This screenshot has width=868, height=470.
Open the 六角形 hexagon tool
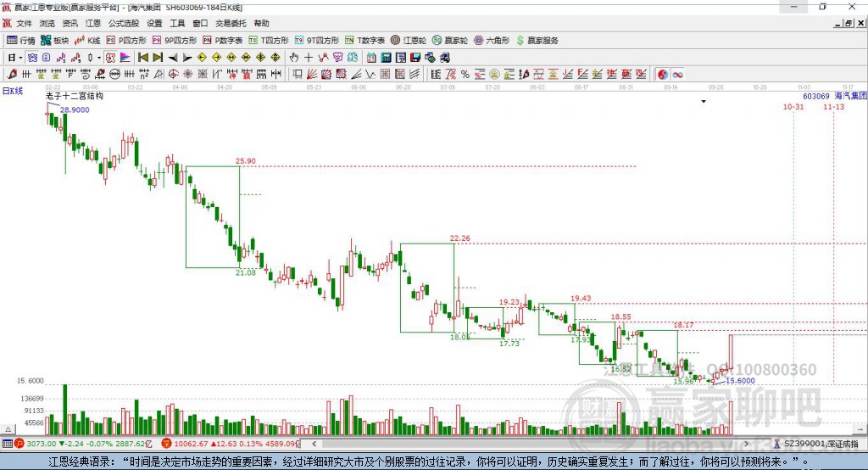[492, 41]
